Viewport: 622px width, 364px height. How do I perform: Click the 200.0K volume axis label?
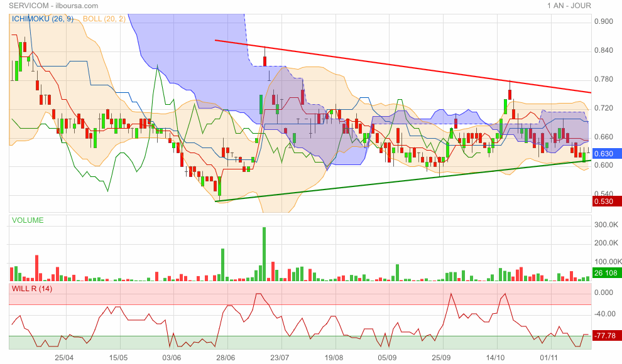(606, 243)
